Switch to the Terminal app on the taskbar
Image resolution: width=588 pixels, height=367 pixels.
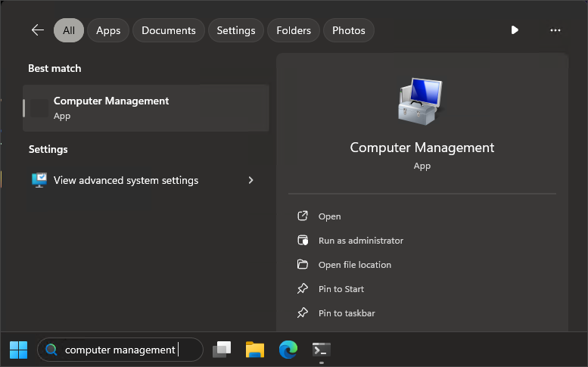pyautogui.click(x=322, y=350)
